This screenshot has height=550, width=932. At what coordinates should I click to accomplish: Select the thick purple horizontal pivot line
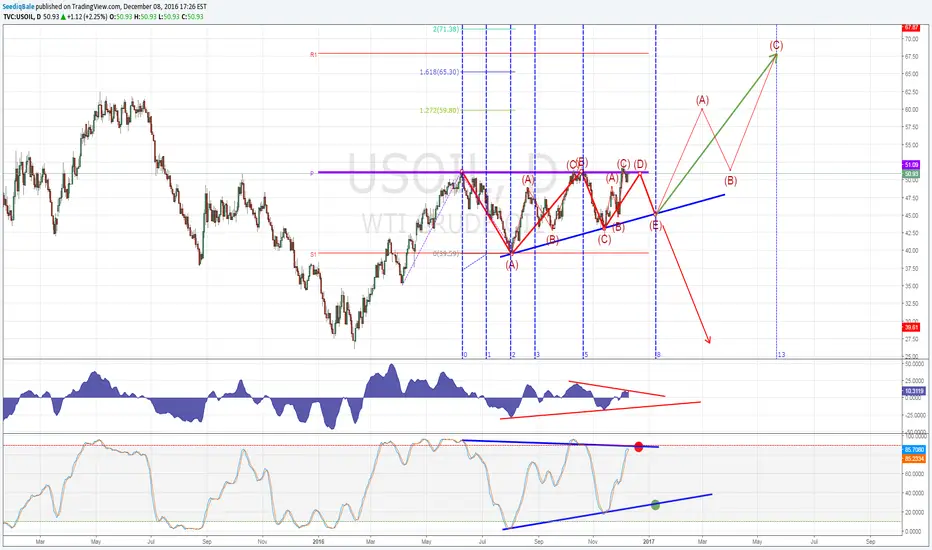tap(483, 172)
